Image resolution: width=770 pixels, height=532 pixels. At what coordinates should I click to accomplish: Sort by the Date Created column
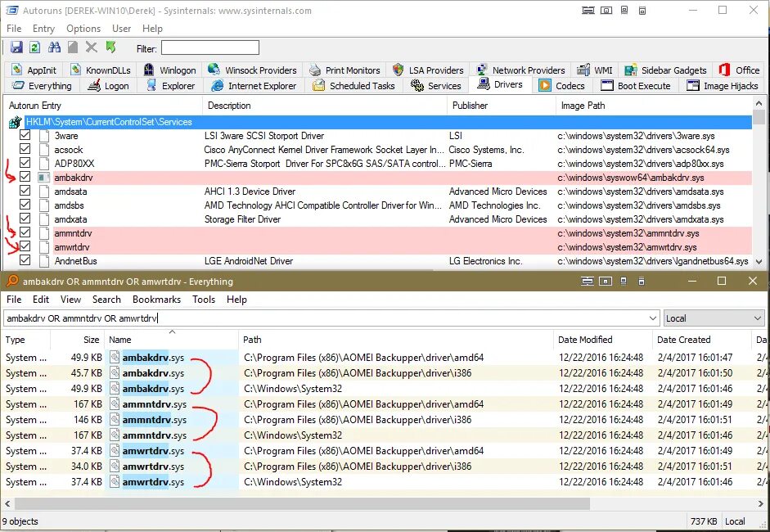(701, 340)
